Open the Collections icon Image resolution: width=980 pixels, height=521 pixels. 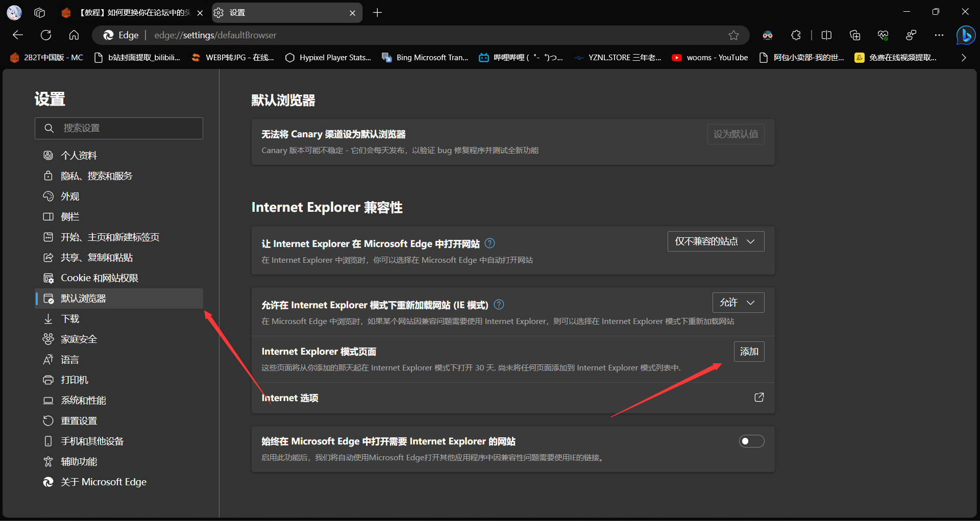[855, 35]
